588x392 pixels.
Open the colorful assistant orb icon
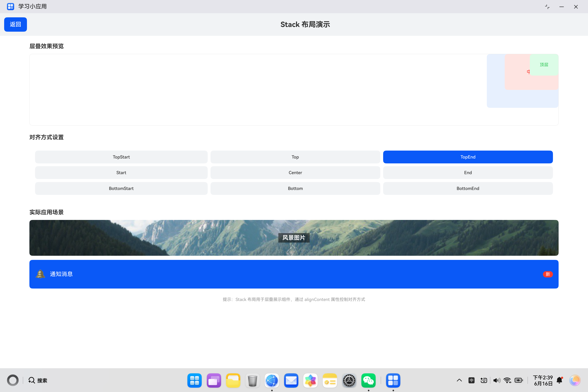(575, 380)
